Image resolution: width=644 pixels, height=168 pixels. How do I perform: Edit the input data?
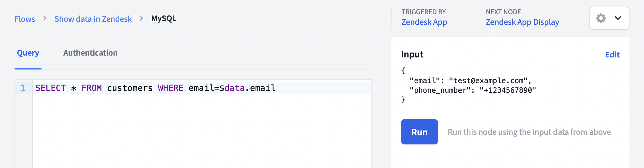612,55
